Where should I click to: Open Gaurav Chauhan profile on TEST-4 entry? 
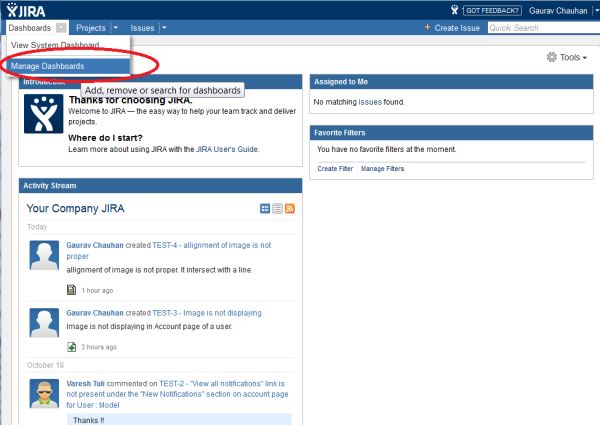pyautogui.click(x=95, y=245)
